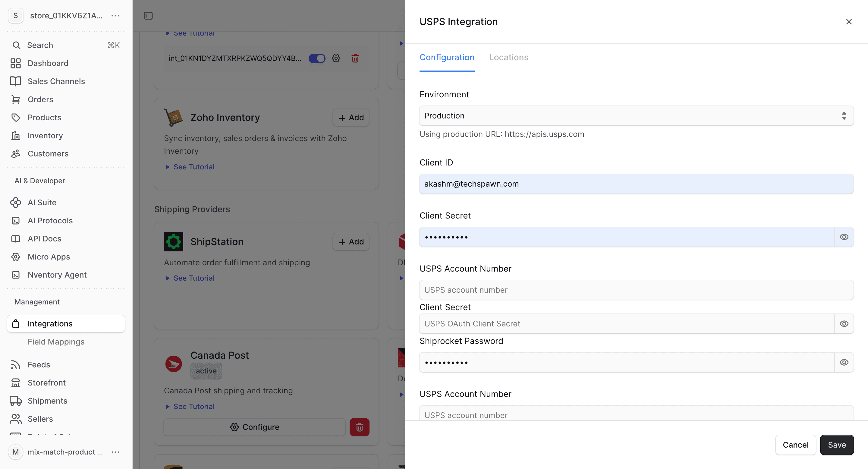
Task: Delete the int_01KN1DYZ integration with trash icon
Action: click(x=355, y=58)
